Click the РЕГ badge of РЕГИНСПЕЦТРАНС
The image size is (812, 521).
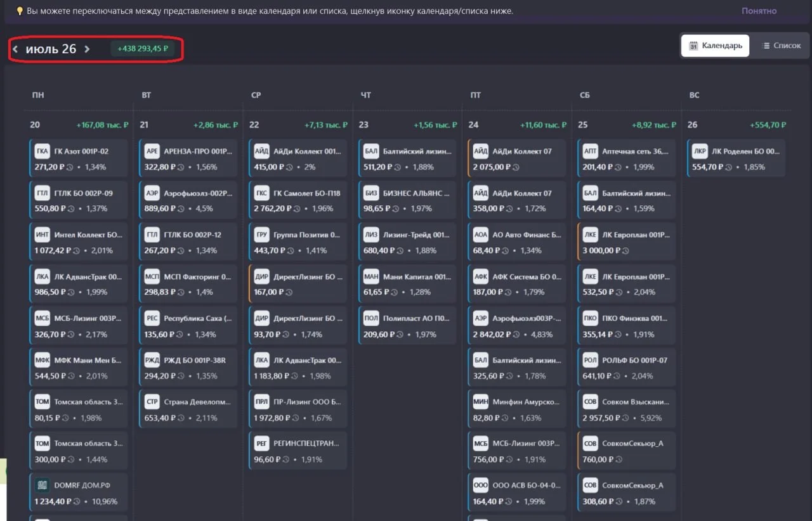click(x=262, y=444)
